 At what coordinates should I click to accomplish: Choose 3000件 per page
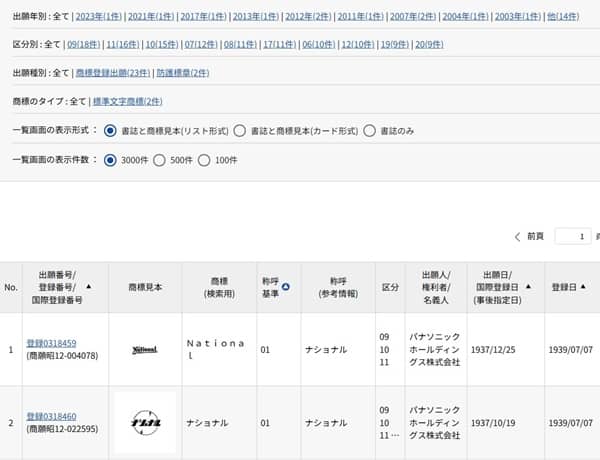click(x=110, y=160)
